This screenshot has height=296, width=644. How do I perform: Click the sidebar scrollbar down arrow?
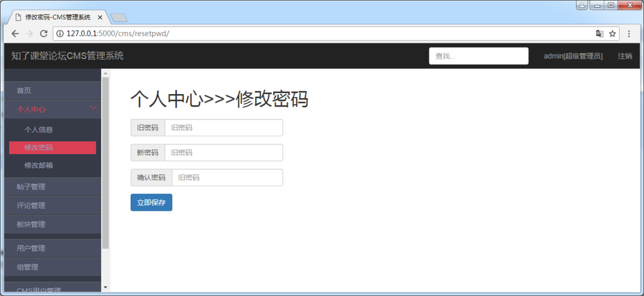(105, 287)
